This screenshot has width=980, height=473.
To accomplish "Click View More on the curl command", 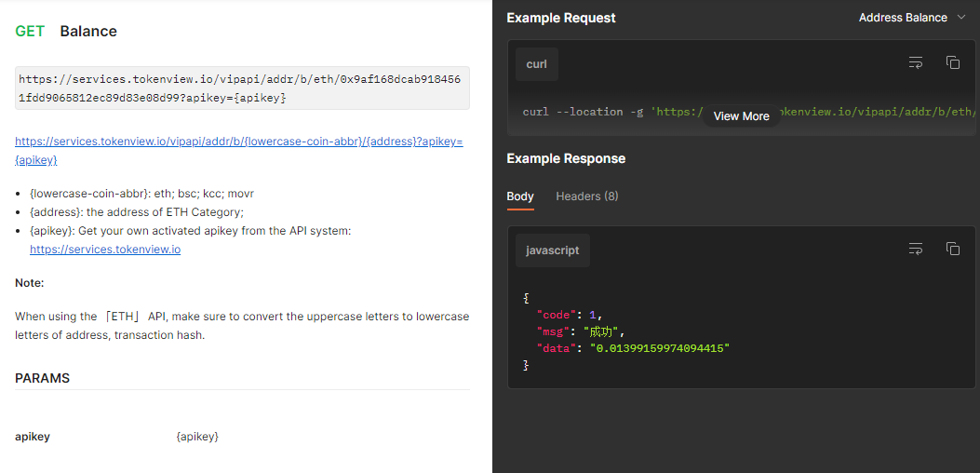I will (741, 116).
